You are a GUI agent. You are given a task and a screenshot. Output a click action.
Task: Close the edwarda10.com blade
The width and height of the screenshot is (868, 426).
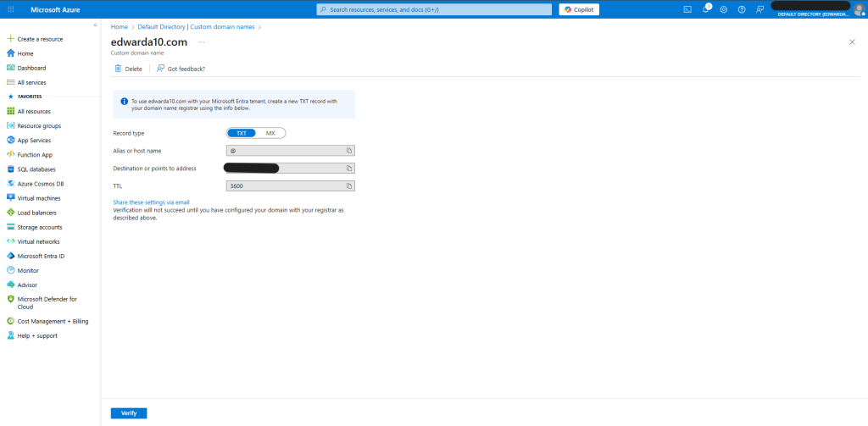(x=852, y=42)
